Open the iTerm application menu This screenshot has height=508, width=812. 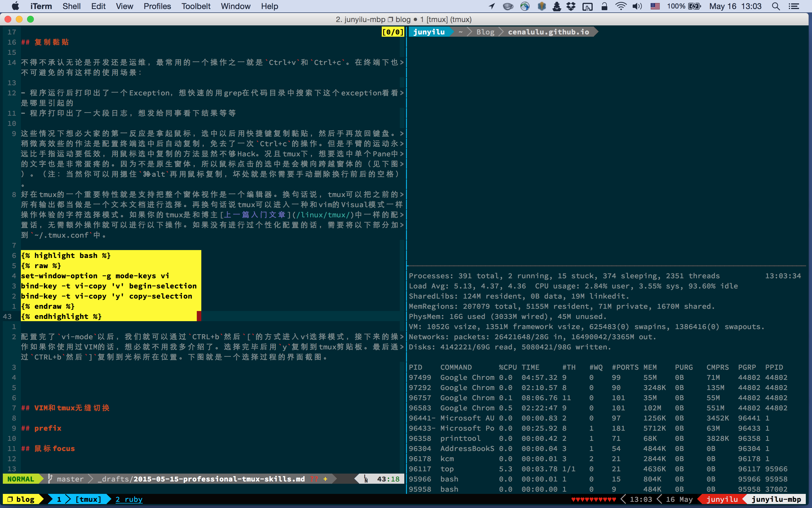(41, 6)
